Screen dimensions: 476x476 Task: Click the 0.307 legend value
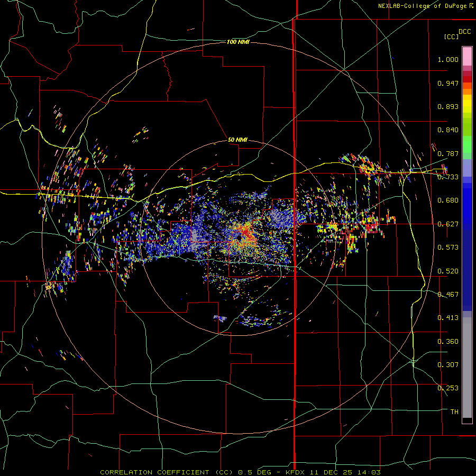point(448,365)
